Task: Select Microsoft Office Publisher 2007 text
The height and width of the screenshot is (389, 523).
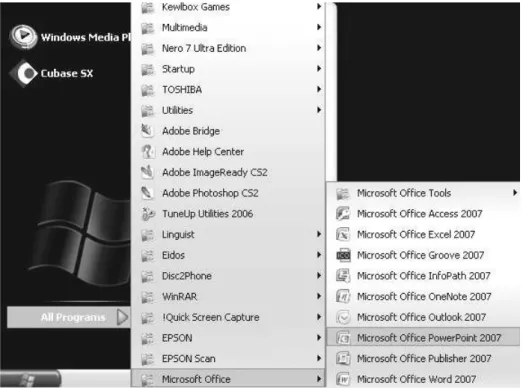Action: [x=424, y=358]
